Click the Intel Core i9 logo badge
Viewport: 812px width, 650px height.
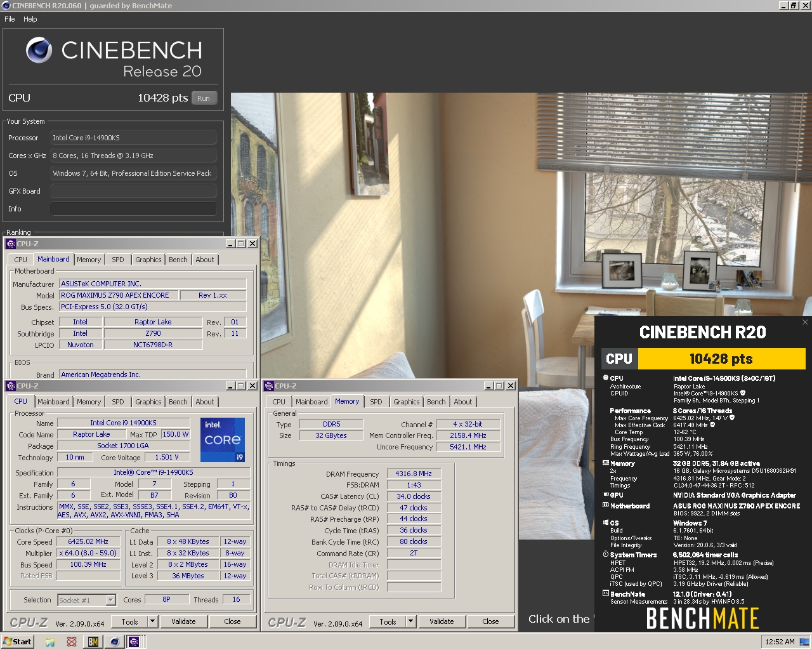tap(223, 440)
